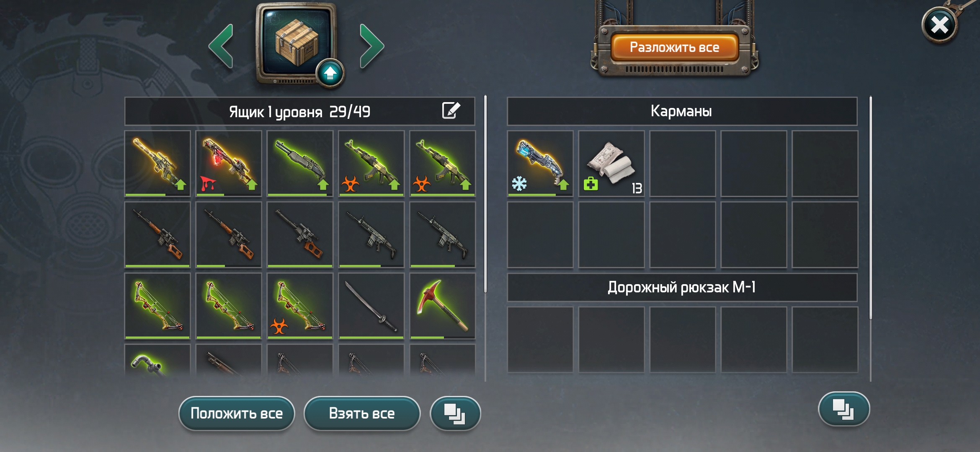Click the chest list scrollbar

[485, 195]
